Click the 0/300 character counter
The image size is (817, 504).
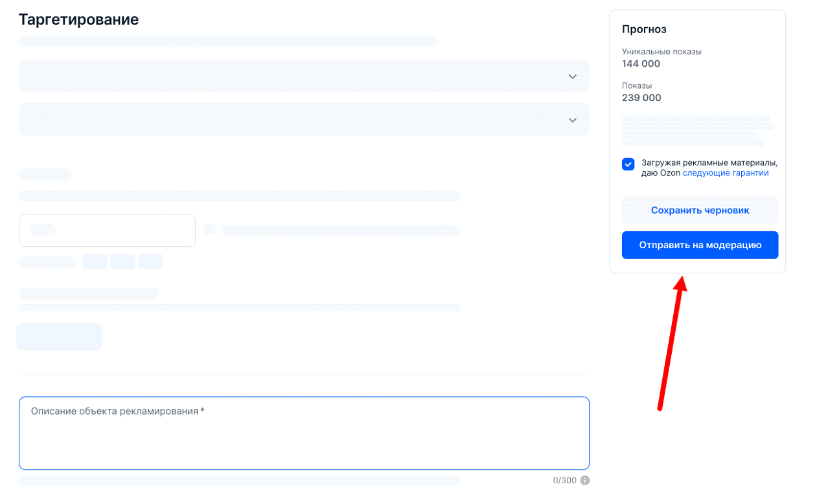coord(564,481)
